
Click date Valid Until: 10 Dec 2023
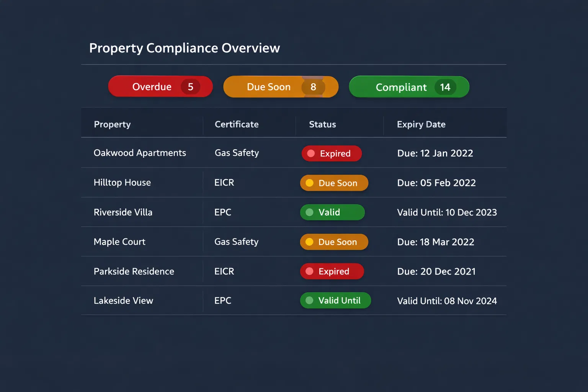(447, 212)
